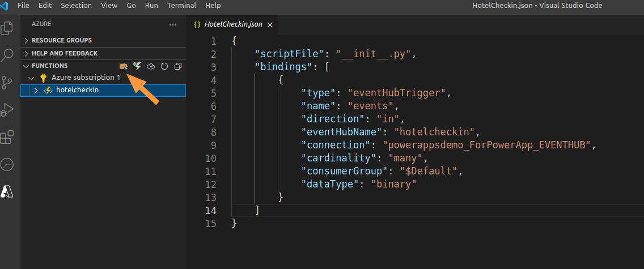Click the "__init__.py" value
The image size is (644, 269).
pos(374,54)
